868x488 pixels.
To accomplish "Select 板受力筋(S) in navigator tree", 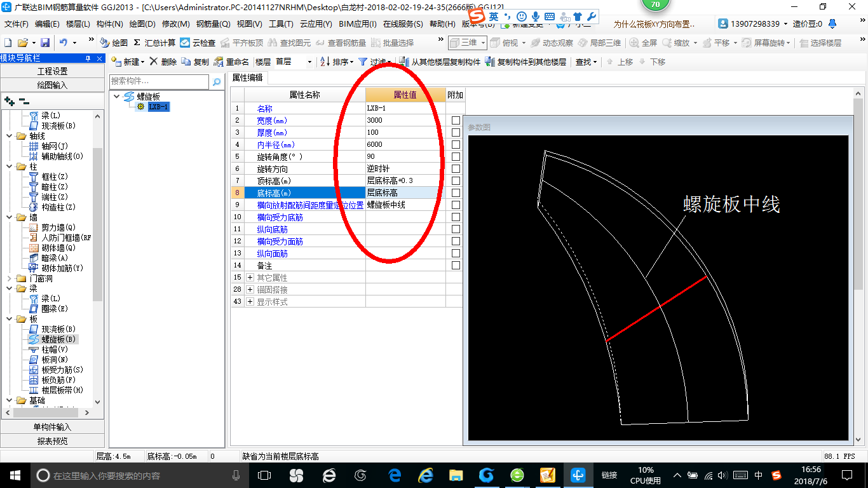I will (62, 370).
